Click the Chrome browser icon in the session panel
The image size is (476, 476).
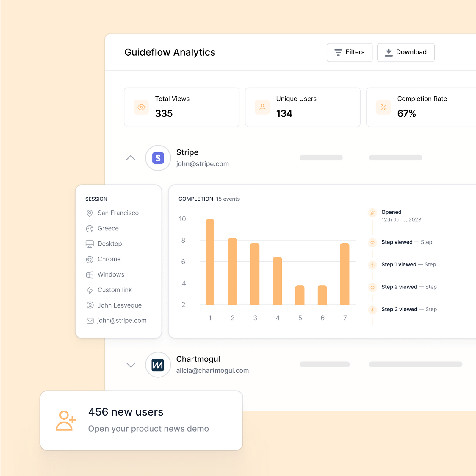click(90, 259)
